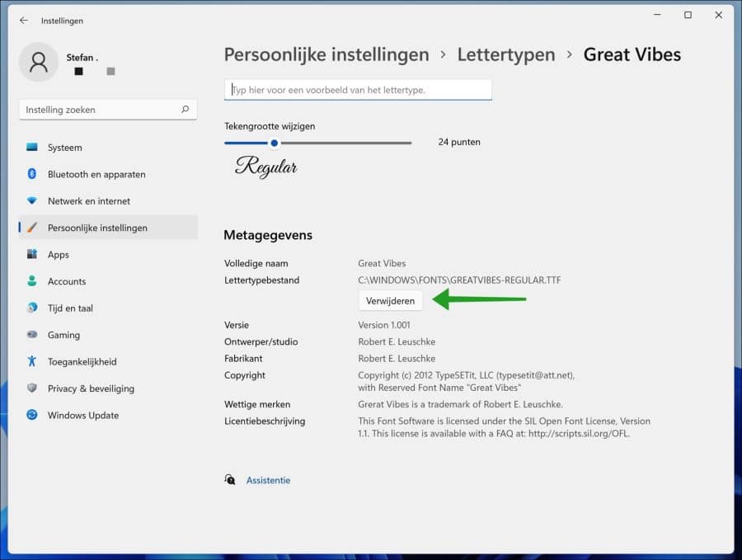Click the Licentiebeschrijving label
The height and width of the screenshot is (560, 742).
[265, 421]
